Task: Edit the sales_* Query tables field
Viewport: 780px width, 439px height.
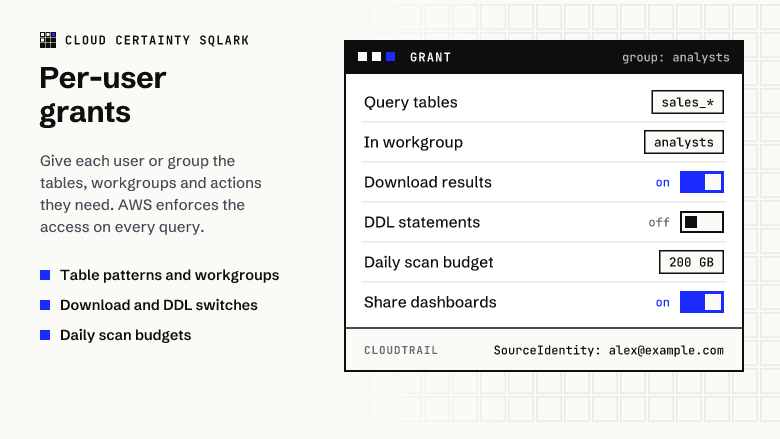Action: coord(687,102)
